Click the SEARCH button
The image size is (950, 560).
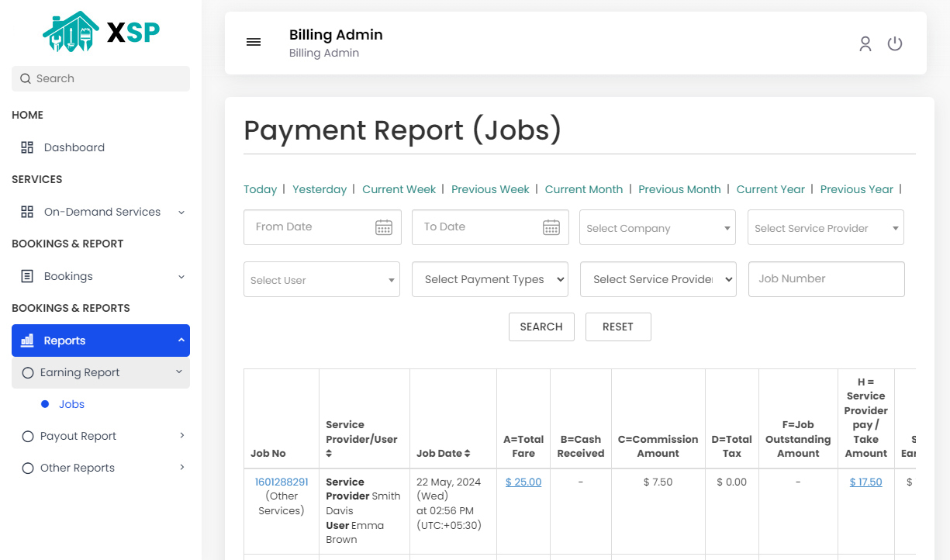[541, 327]
